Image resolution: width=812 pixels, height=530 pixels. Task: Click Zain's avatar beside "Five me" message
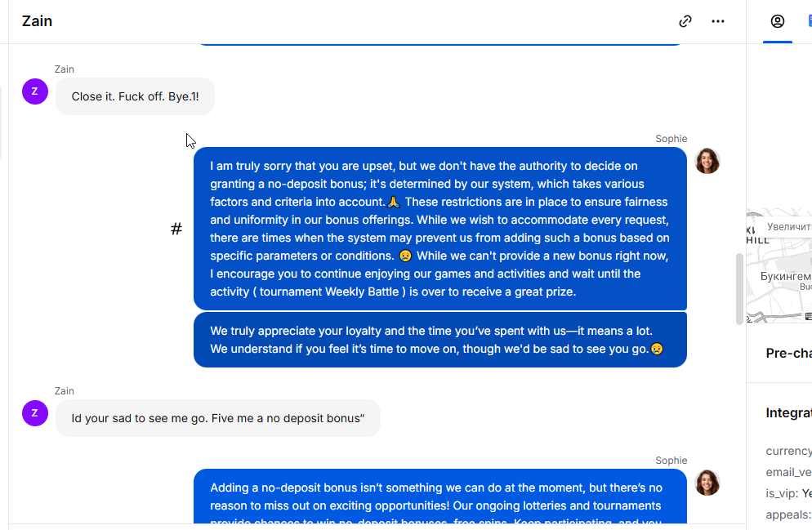[35, 413]
